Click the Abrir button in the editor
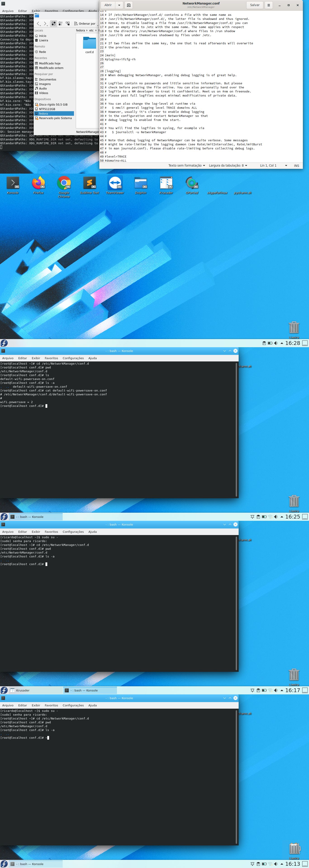 point(108,5)
